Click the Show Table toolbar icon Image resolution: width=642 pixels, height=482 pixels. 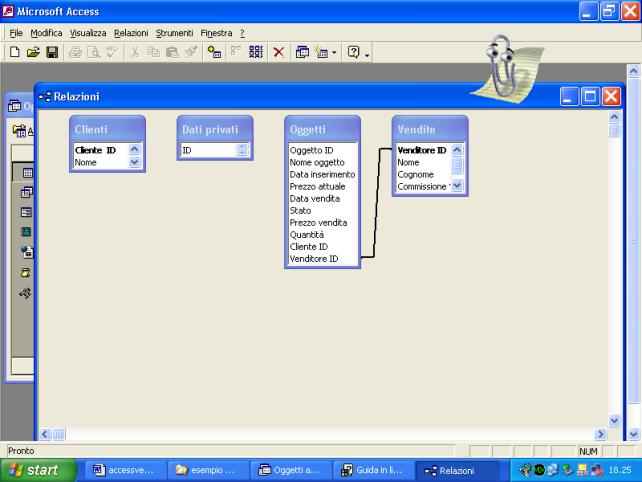coord(214,52)
